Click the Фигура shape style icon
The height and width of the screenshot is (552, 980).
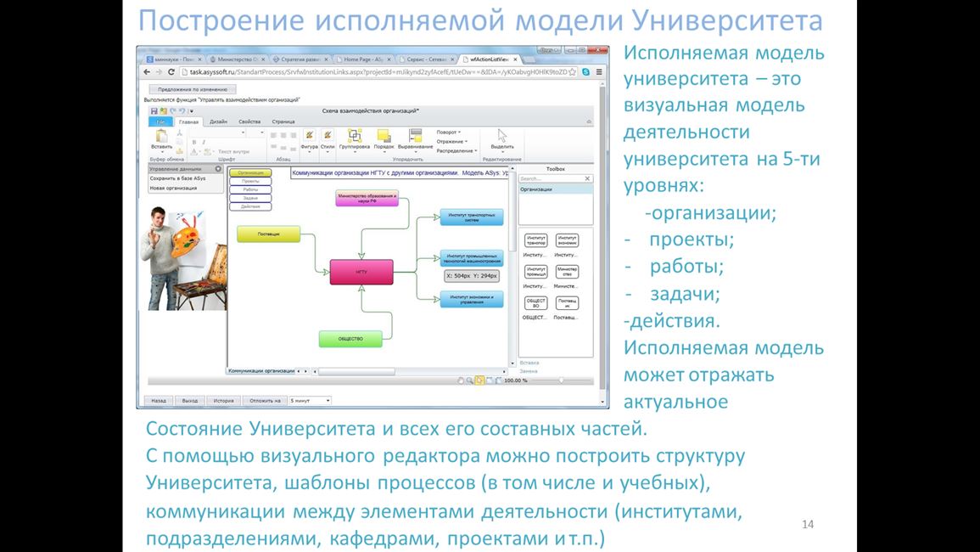pos(309,136)
